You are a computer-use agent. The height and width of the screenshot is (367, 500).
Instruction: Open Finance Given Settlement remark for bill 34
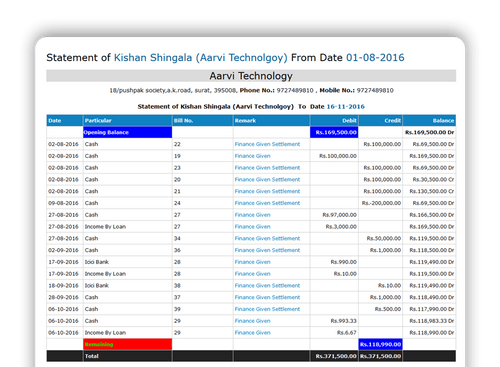point(267,238)
